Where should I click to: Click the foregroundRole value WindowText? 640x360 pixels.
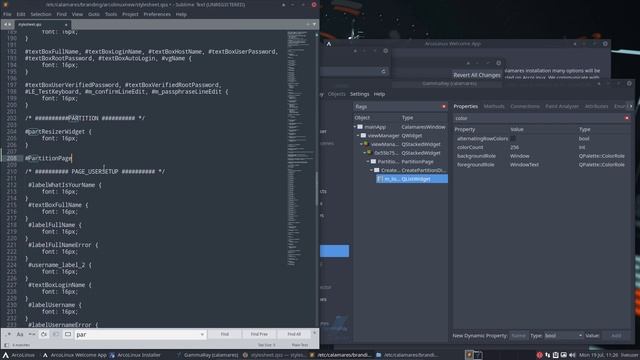(524, 164)
